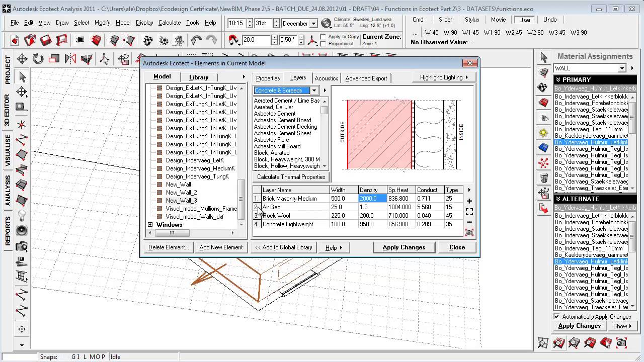Open the VISUALISE side tab

pyautogui.click(x=8, y=150)
